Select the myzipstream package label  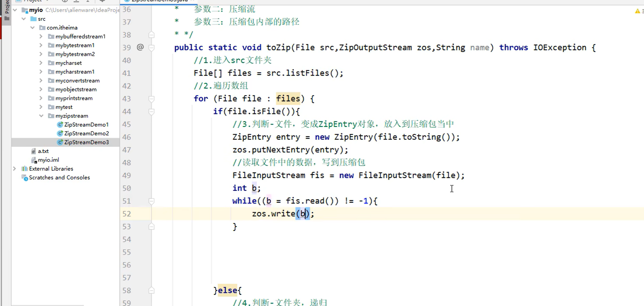72,116
